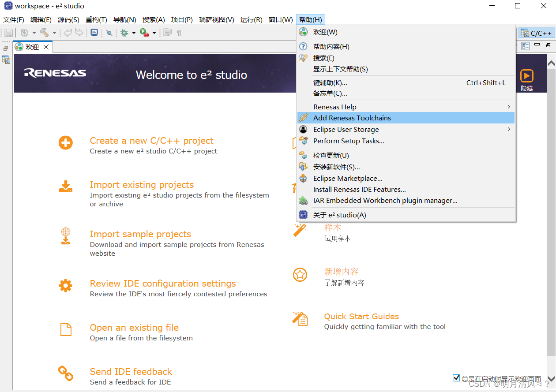Expand the Renesas Help submenu arrow
This screenshot has height=392, width=556.
(x=509, y=107)
